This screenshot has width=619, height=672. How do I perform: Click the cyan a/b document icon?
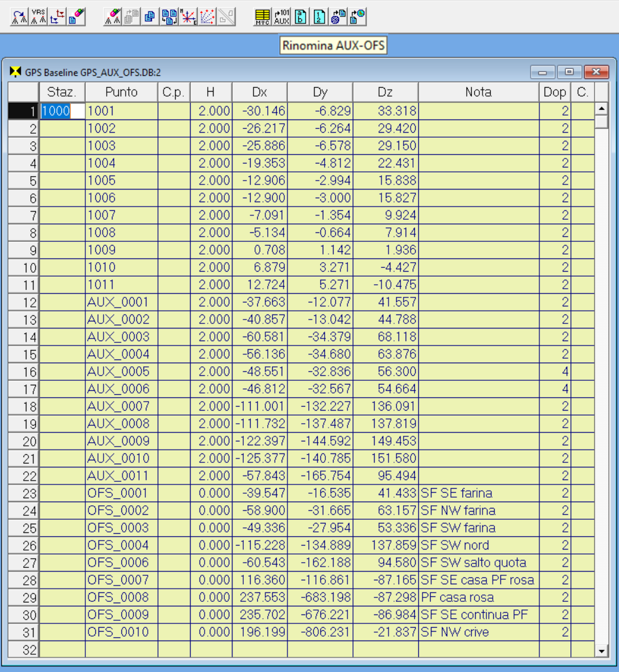point(300,16)
